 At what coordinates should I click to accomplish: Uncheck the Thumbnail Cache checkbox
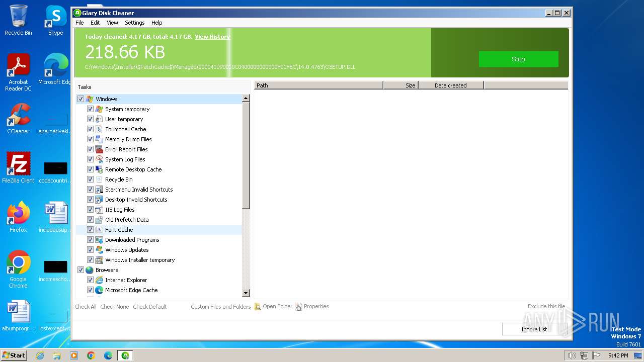tap(90, 129)
